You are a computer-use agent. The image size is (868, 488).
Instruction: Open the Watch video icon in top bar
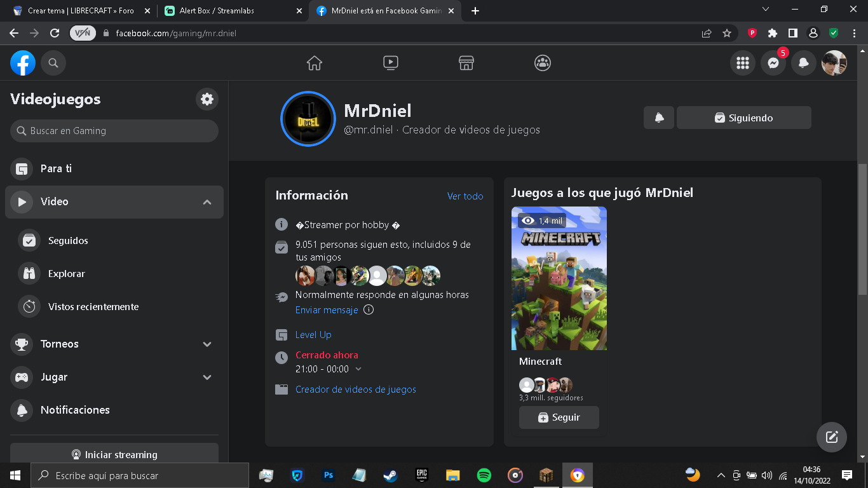390,63
